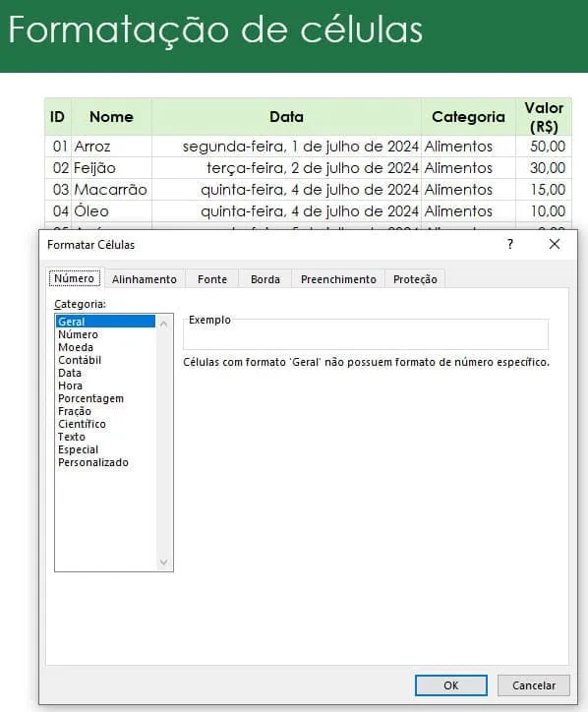Choose the Contábil category
588x712 pixels.
(105, 360)
